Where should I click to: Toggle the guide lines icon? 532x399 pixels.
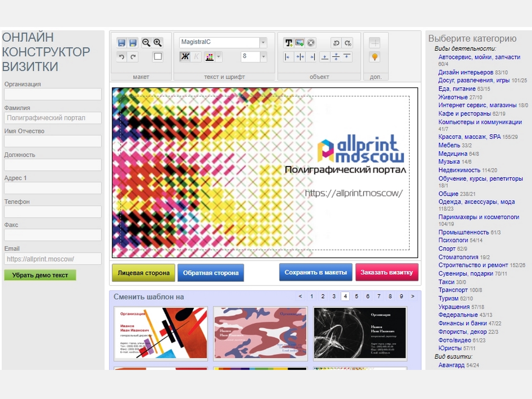[x=375, y=42]
